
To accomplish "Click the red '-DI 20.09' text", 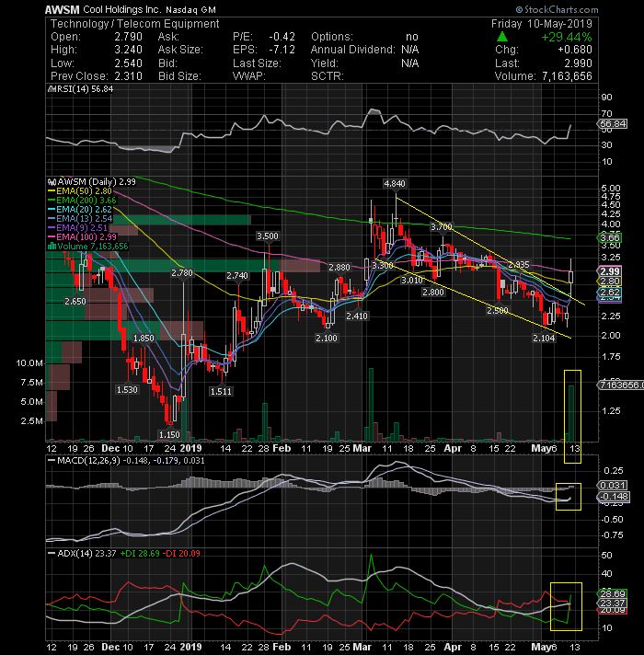I will pos(181,554).
